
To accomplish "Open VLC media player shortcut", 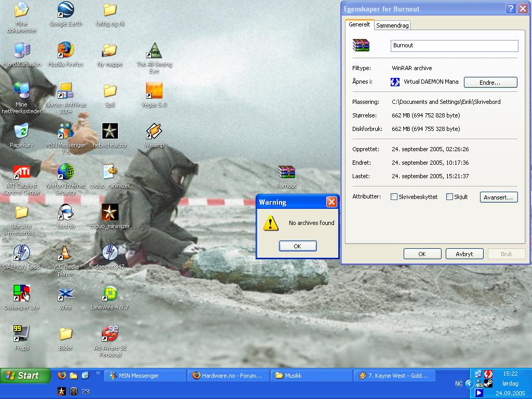I will pos(65,260).
